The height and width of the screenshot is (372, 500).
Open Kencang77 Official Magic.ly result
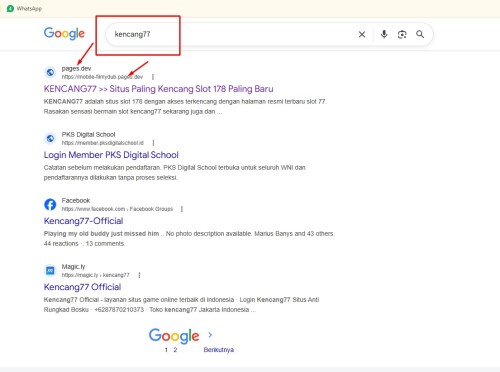pyautogui.click(x=82, y=287)
